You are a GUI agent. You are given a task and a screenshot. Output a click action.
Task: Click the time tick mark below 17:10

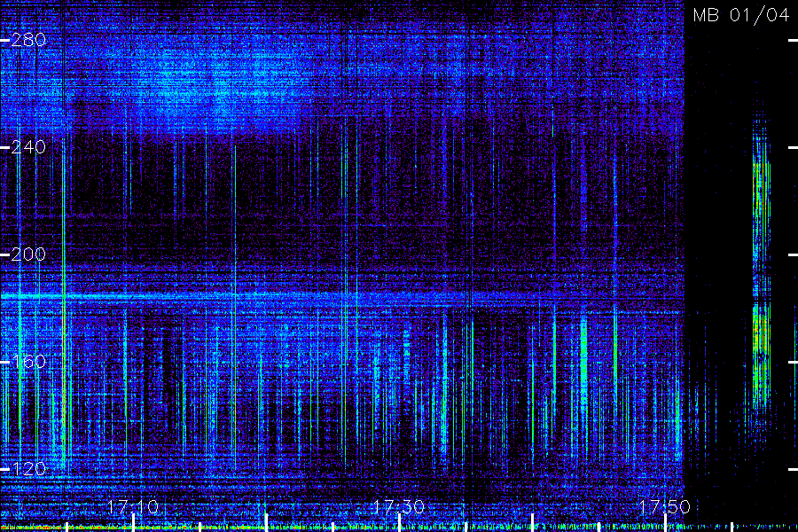[133, 523]
